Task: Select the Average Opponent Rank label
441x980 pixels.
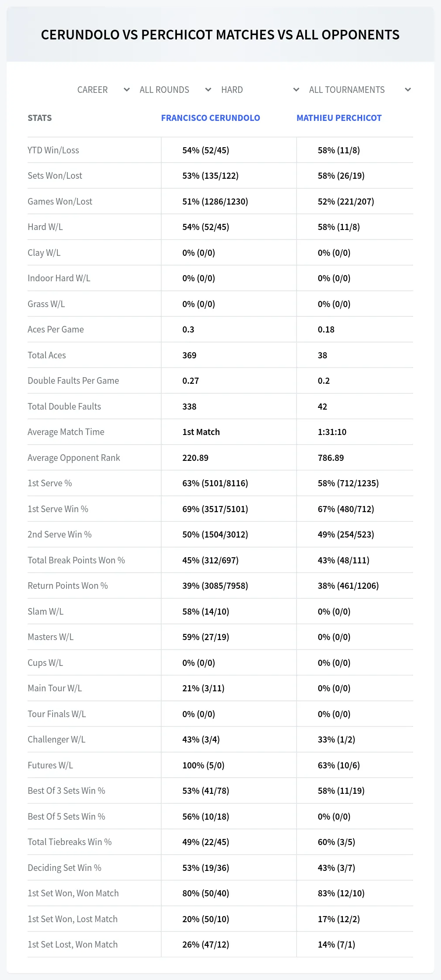Action: [74, 458]
